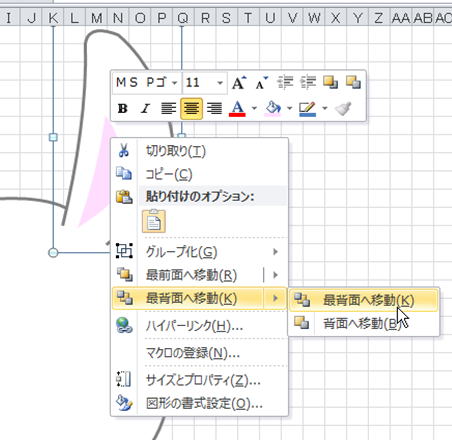Viewport: 452px width, 440px height.
Task: Toggle right text alignment
Action: coord(214,108)
